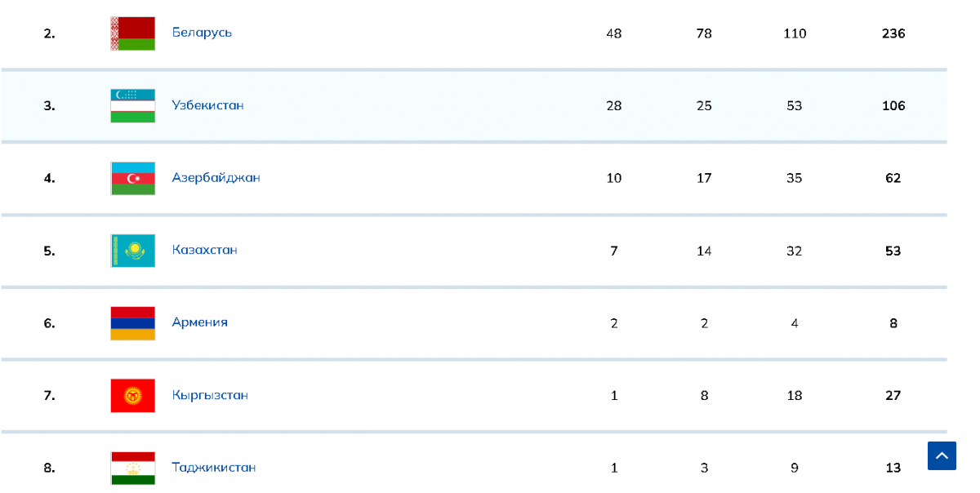Open the Азербайджан country link
This screenshot has height=493, width=980.
216,178
